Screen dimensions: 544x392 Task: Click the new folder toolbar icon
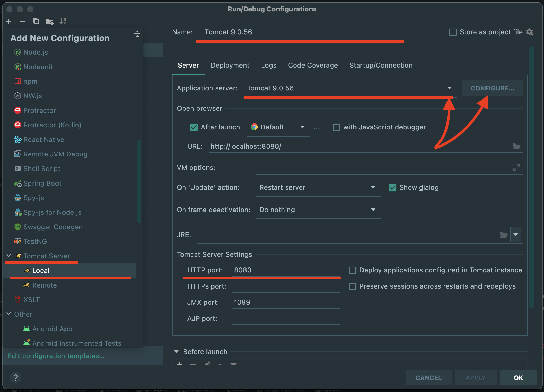click(x=49, y=21)
